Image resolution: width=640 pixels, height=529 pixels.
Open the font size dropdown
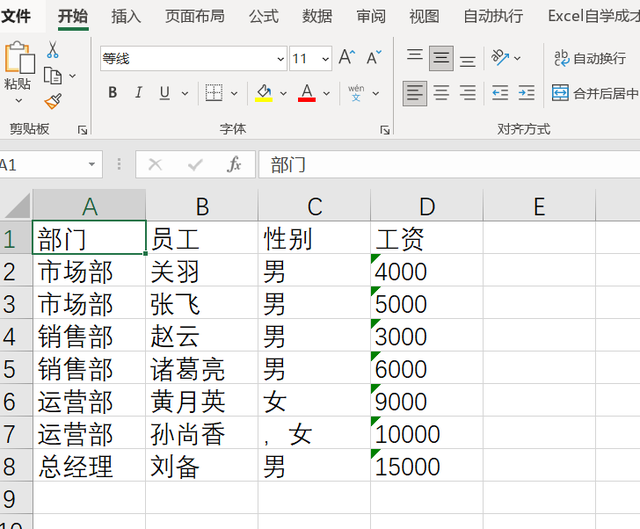click(325, 59)
